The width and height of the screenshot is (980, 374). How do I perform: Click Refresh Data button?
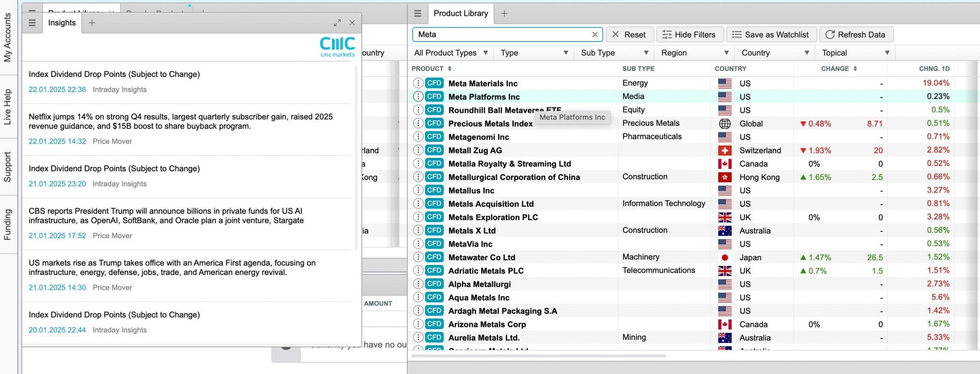coord(856,34)
